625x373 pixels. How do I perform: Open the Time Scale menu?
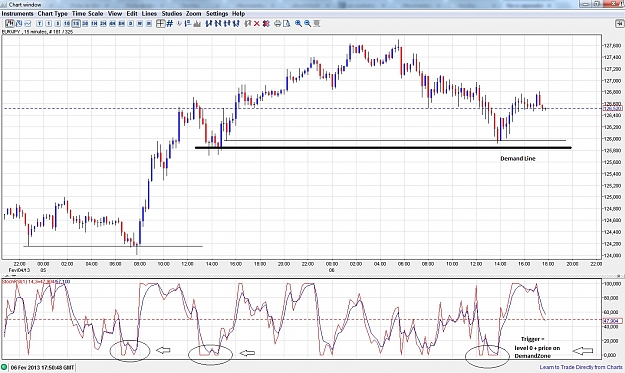click(88, 14)
